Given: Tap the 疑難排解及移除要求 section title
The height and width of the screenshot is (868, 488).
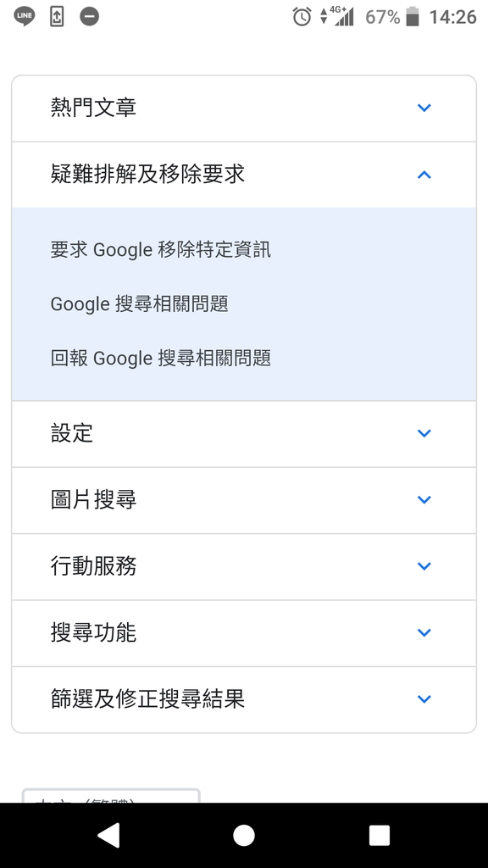Looking at the screenshot, I should click(x=147, y=175).
